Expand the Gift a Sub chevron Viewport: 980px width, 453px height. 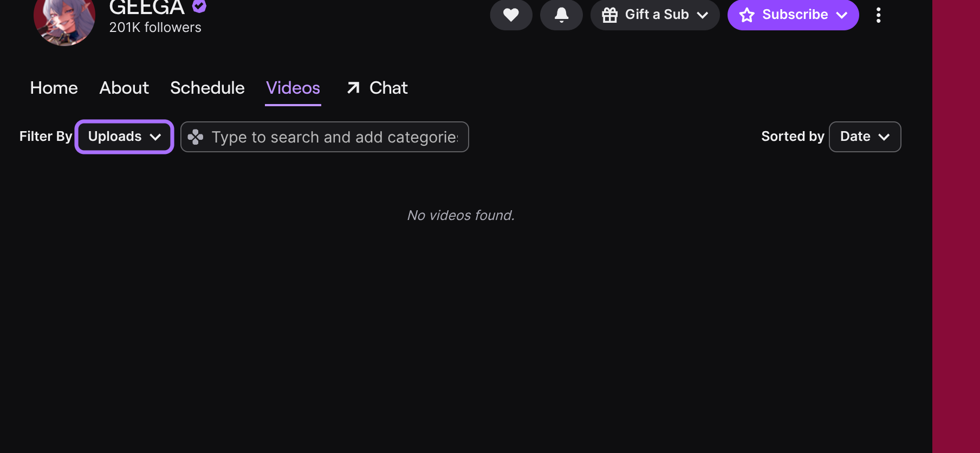click(703, 15)
